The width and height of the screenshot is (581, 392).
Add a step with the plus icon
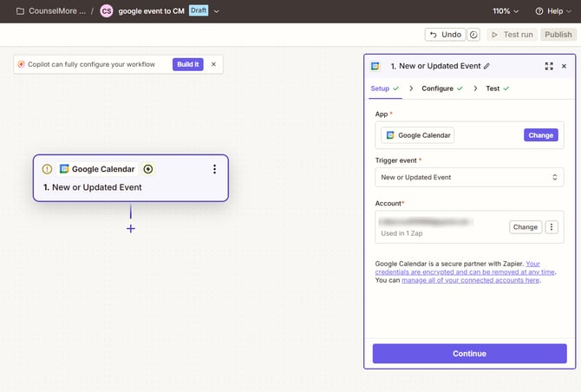pos(130,229)
